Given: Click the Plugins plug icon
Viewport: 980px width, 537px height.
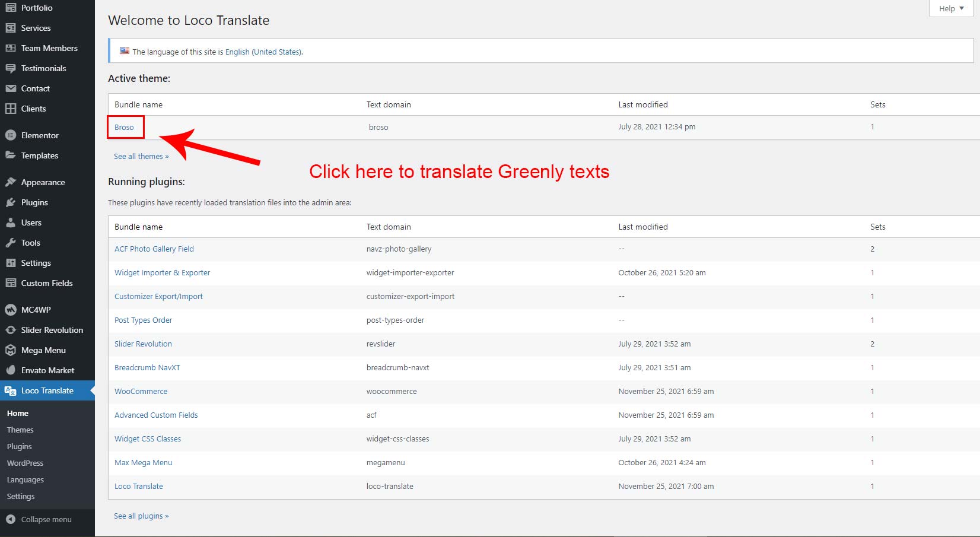Looking at the screenshot, I should (x=11, y=202).
